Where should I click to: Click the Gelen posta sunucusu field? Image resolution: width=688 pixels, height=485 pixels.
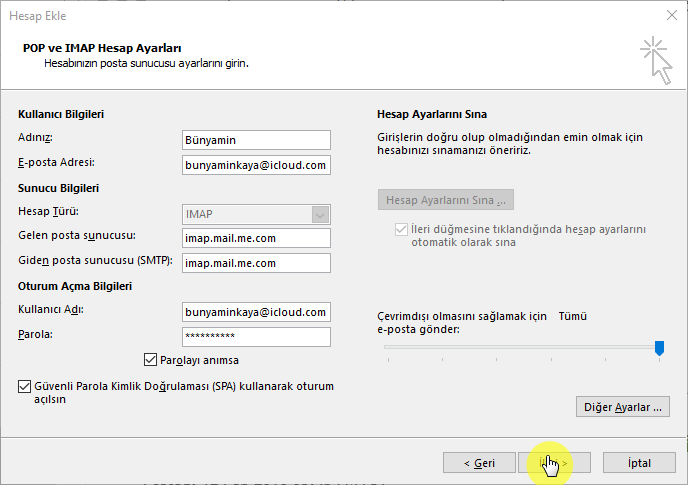[256, 238]
